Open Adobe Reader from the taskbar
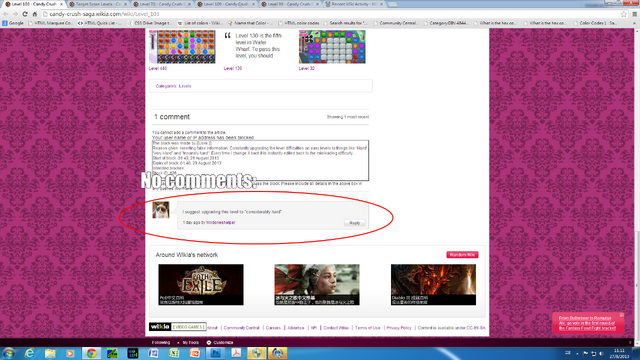Viewport: 640px width, 360px height. coord(236,353)
